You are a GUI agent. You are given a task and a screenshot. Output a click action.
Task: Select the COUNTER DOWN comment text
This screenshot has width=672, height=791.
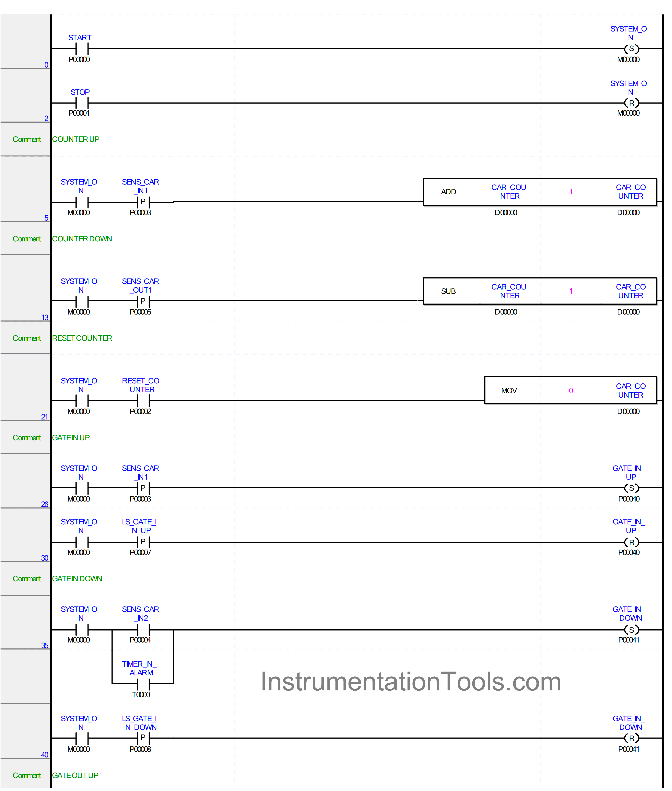[x=82, y=239]
